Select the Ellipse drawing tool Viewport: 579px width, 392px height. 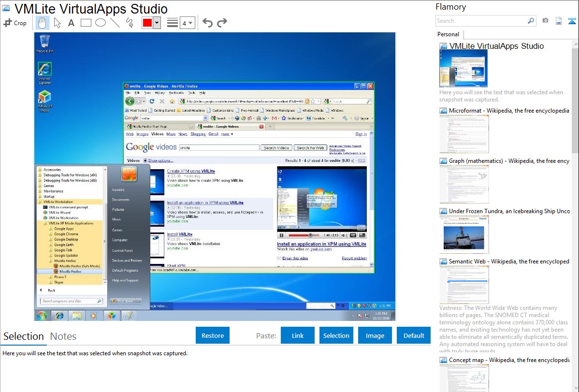(x=101, y=23)
